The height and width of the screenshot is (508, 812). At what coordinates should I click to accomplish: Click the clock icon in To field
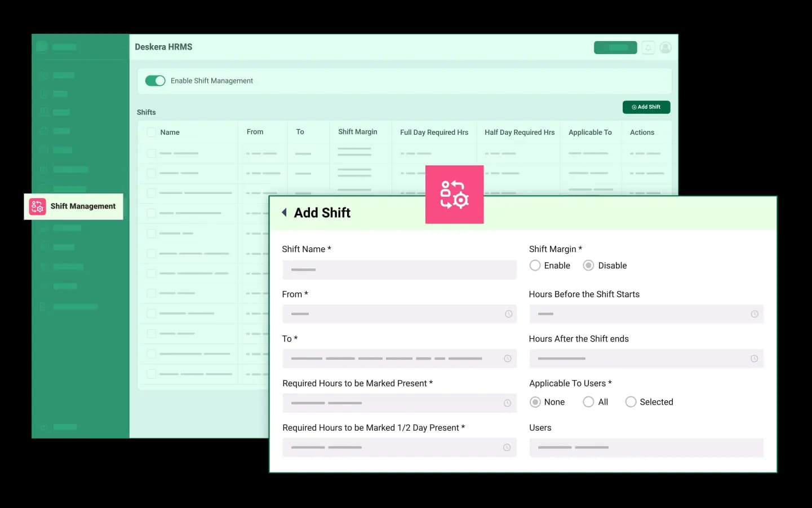pos(508,359)
